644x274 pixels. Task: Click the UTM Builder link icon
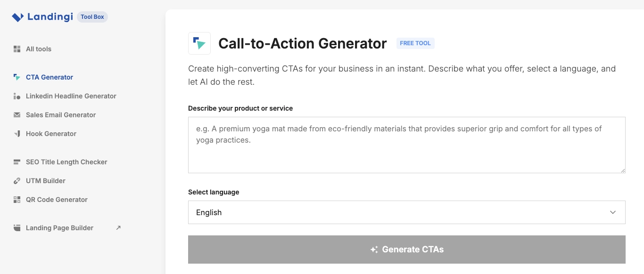tap(17, 181)
